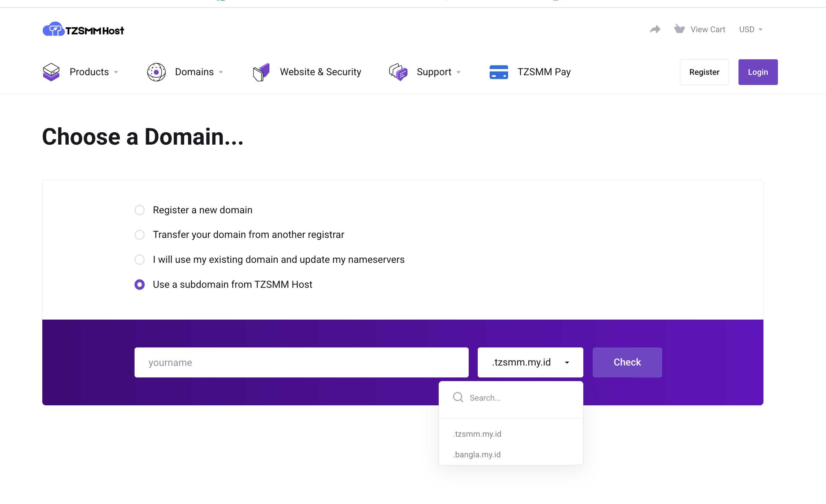The width and height of the screenshot is (826, 504).
Task: Click the TZSMM Host logo
Action: coord(83,29)
